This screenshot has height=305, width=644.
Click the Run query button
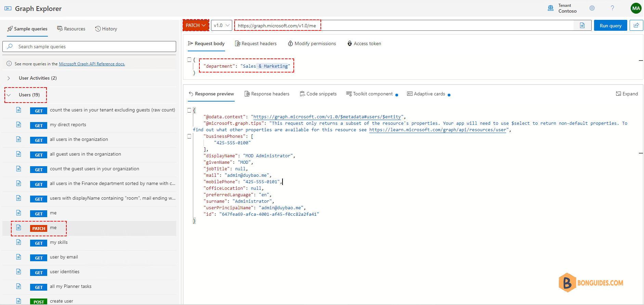(x=610, y=26)
